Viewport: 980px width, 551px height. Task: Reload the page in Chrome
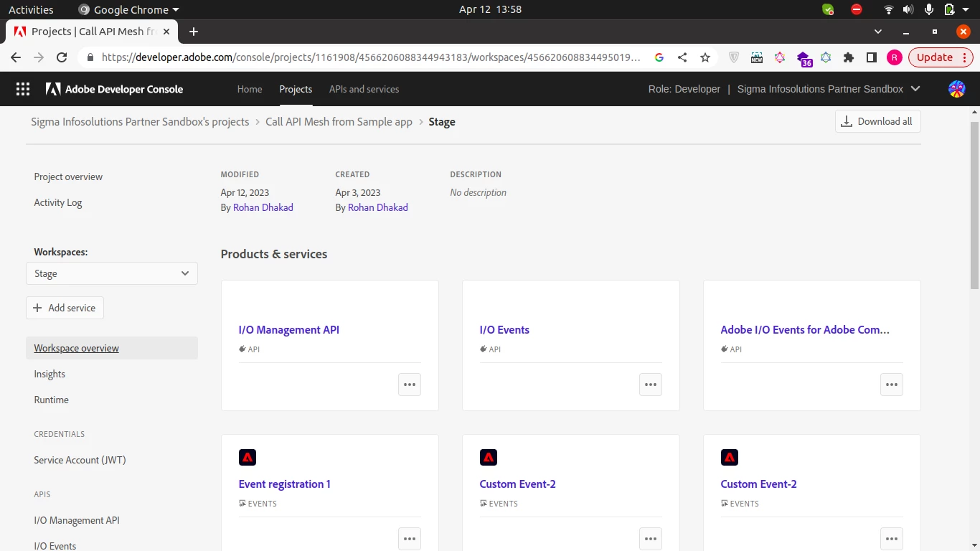click(62, 57)
